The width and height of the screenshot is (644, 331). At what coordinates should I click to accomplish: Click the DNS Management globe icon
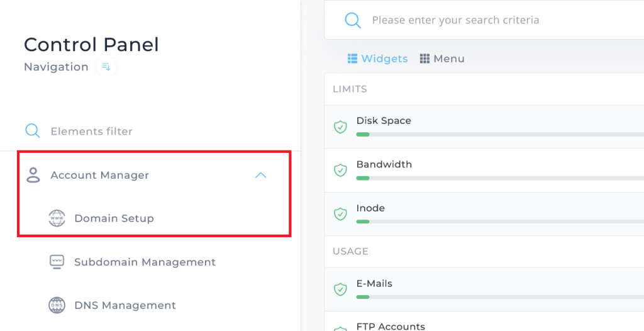coord(57,305)
